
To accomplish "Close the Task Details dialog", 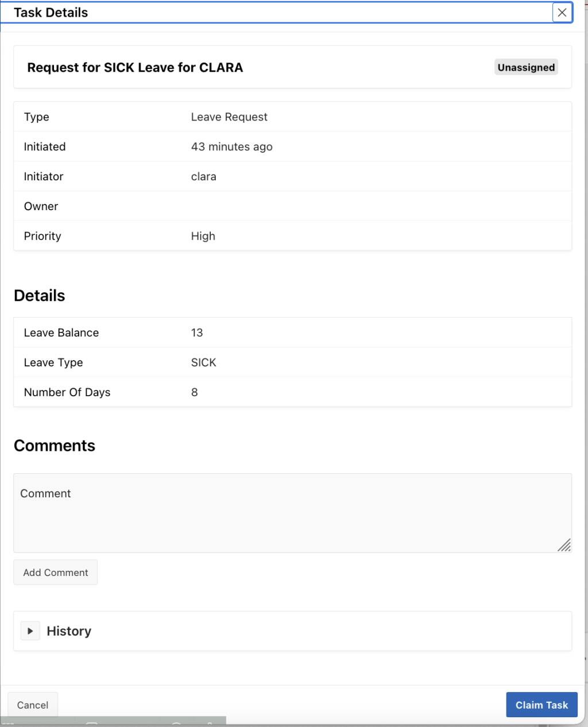I will coord(562,12).
